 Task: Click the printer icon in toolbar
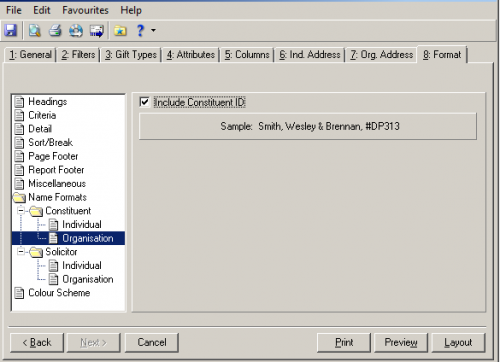click(55, 31)
